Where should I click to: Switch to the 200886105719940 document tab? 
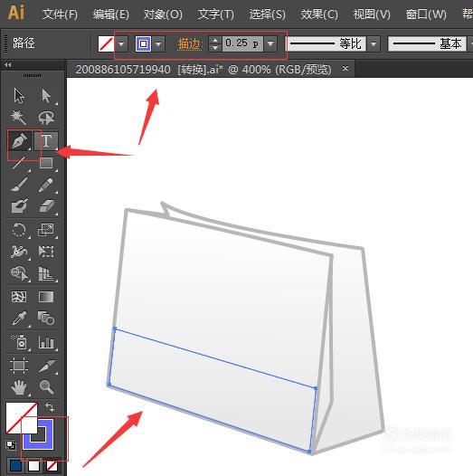203,70
